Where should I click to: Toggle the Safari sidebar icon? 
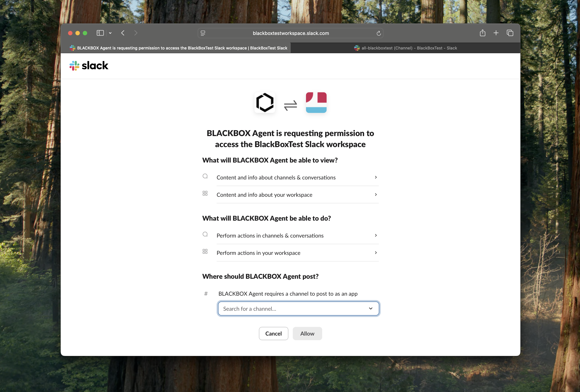click(100, 33)
